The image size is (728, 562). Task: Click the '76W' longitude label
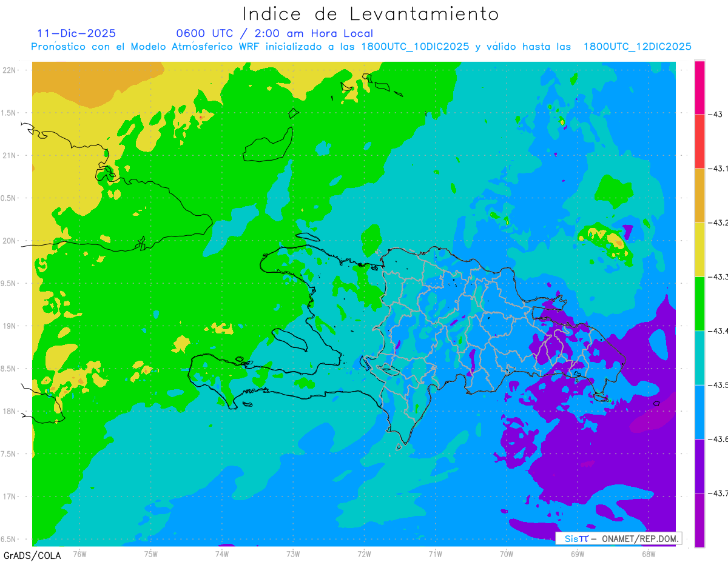pyautogui.click(x=80, y=554)
